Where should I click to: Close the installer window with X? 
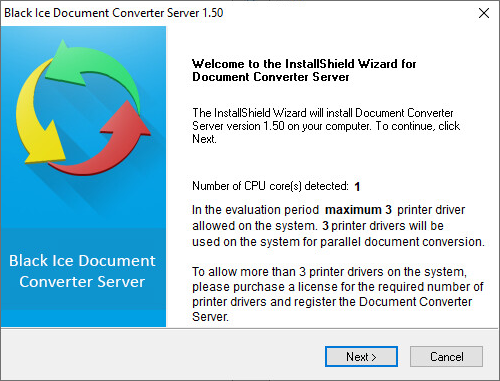coord(484,13)
